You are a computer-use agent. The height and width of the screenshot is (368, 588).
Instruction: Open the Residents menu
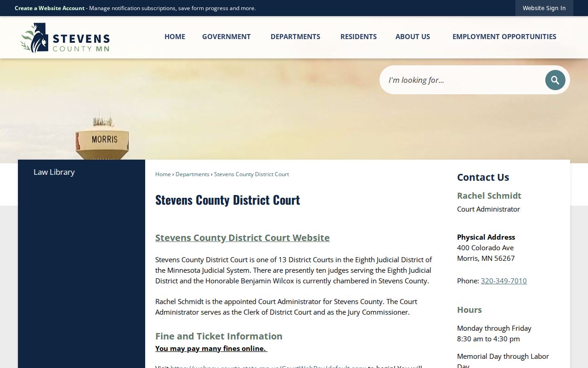358,37
